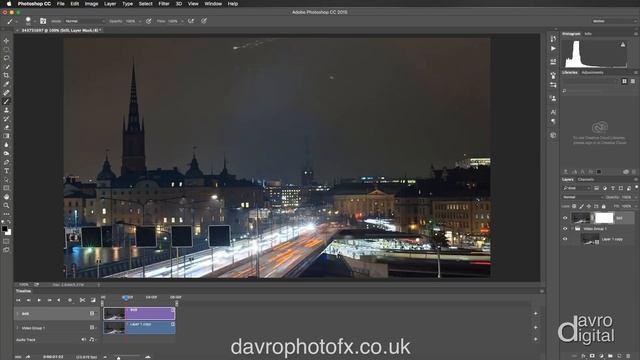Mute the Audio Track speaker icon

click(84, 340)
